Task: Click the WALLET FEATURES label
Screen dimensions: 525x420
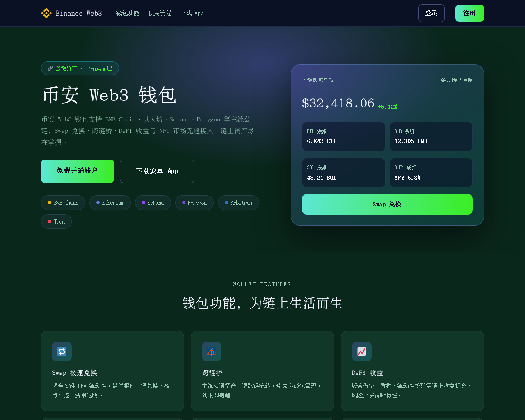Action: pos(262,284)
